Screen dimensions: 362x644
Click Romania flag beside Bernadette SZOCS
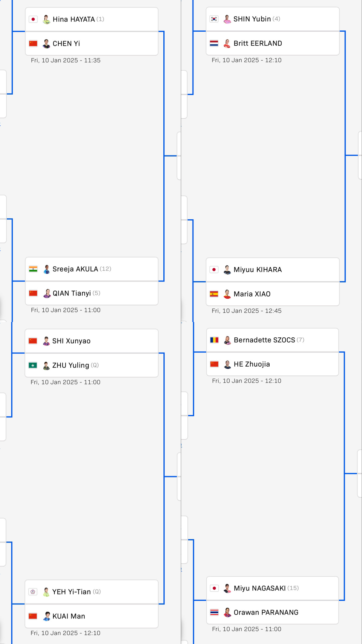(214, 340)
